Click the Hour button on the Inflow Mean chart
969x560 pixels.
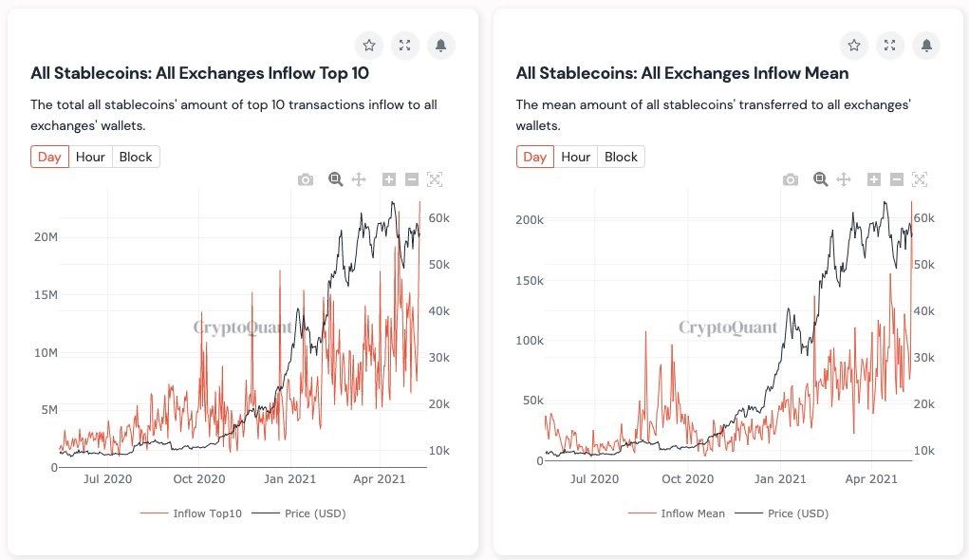575,156
